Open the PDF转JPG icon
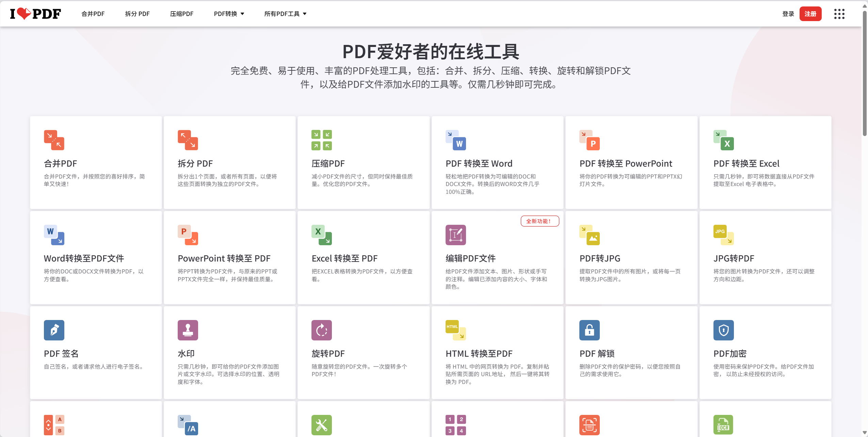 pos(590,235)
